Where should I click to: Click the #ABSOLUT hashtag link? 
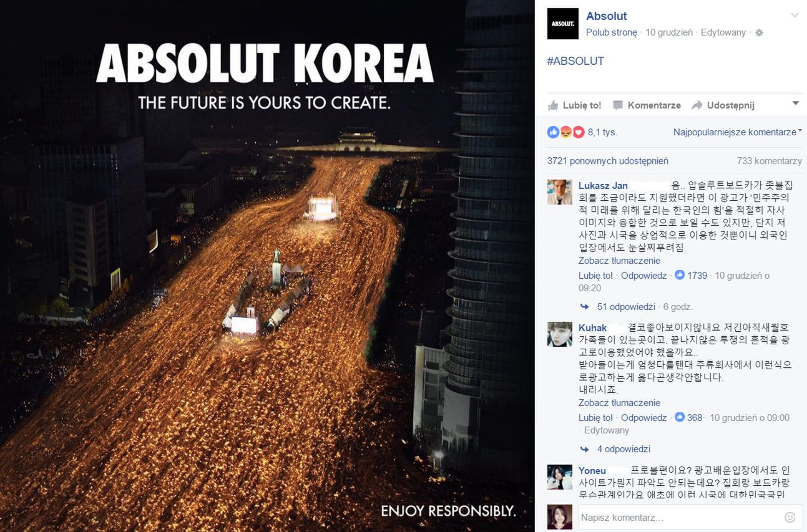[x=575, y=61]
